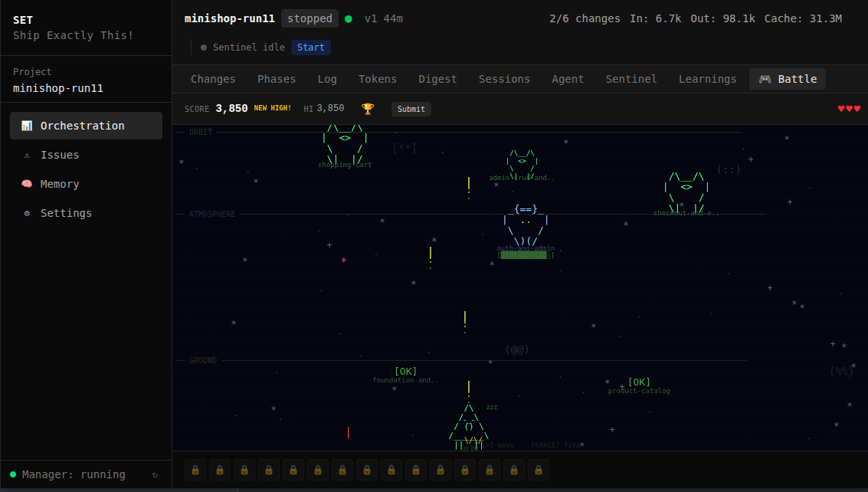Viewport: 868px width, 492px height.
Task: Submit the Battle score
Action: click(411, 109)
